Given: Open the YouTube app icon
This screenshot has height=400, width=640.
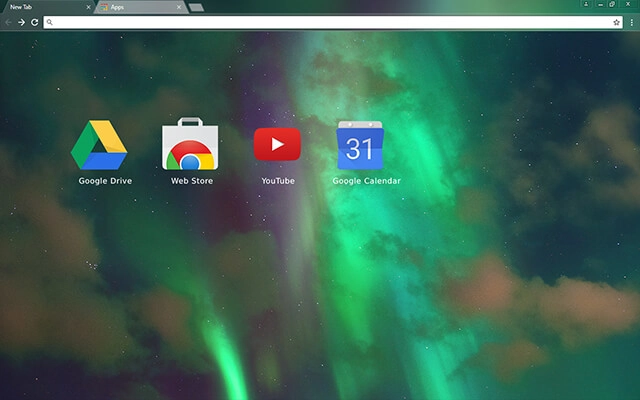Looking at the screenshot, I should click(x=278, y=144).
